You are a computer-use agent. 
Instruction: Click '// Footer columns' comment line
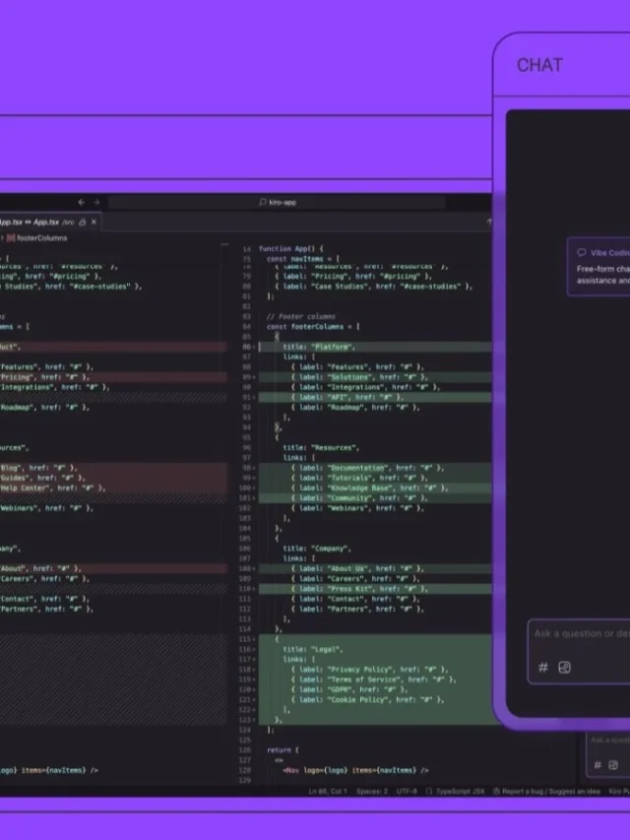pyautogui.click(x=301, y=317)
